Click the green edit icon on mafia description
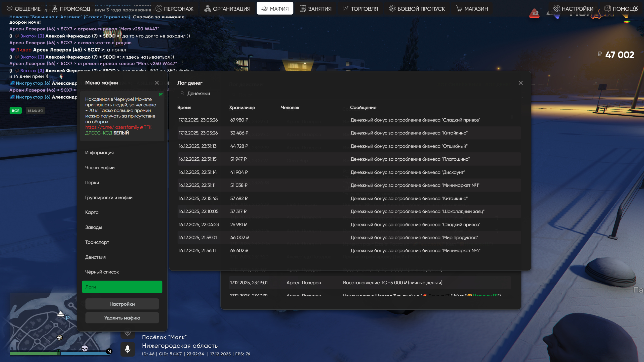The image size is (644, 362). click(161, 95)
